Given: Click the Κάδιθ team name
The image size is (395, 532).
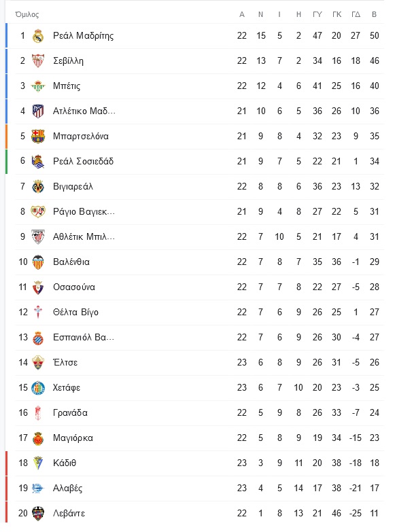Looking at the screenshot, I should [x=65, y=463].
